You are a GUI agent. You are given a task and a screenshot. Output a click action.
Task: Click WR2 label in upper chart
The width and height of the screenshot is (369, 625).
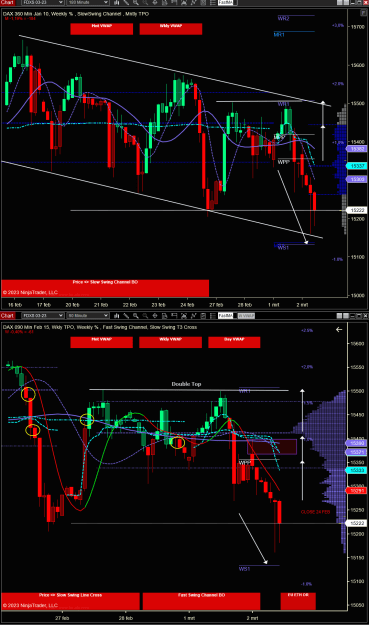point(283,18)
